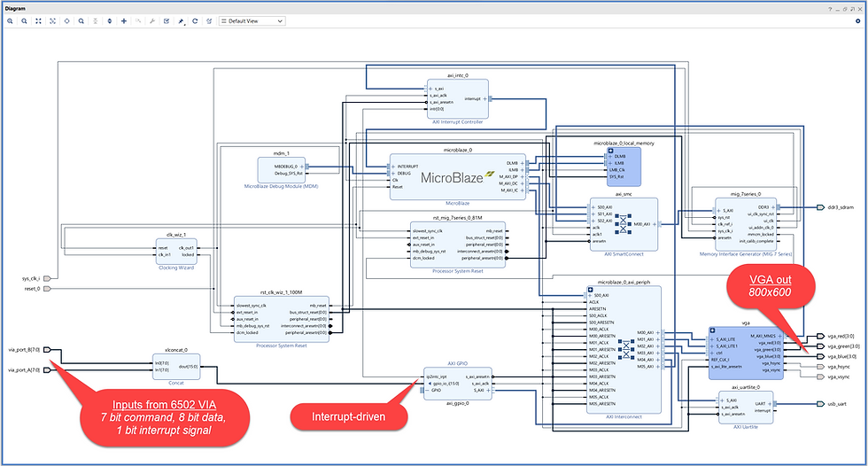Screen dimensions: 868x466
Task: Open diagram settings gear icon
Action: 857,21
